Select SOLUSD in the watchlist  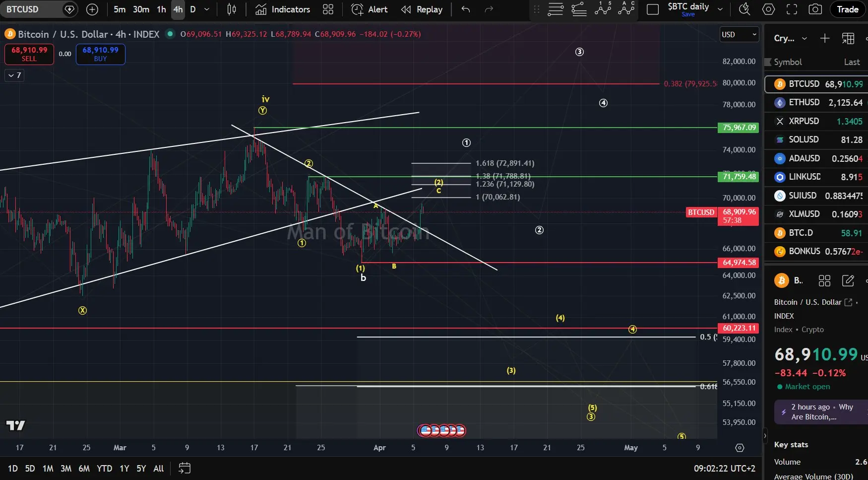tap(816, 140)
